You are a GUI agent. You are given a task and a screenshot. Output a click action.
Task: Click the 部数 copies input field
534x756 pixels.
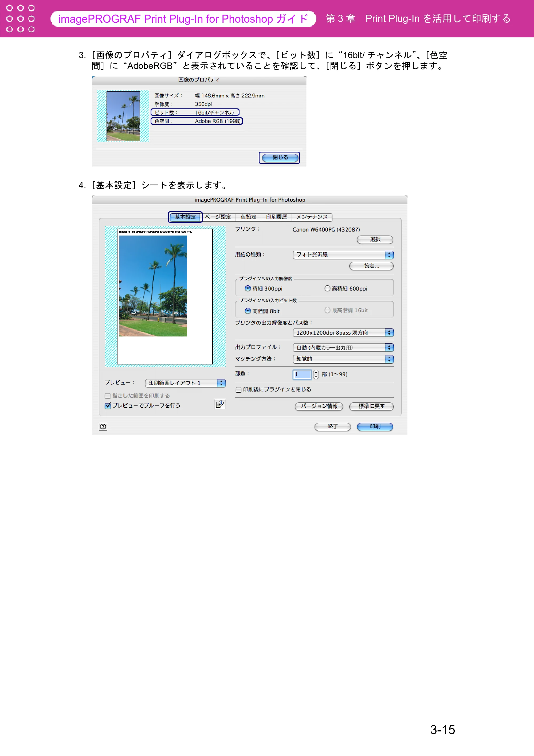tap(302, 374)
